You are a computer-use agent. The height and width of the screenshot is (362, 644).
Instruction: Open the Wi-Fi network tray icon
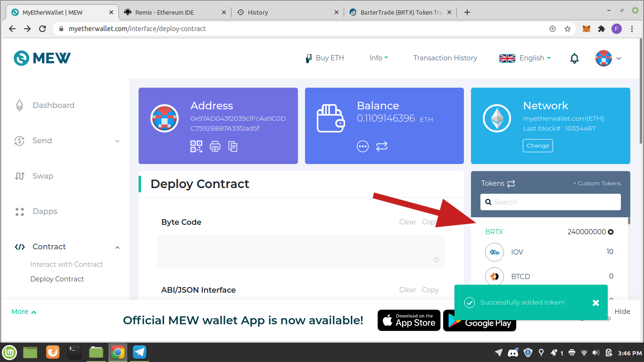[x=584, y=353]
